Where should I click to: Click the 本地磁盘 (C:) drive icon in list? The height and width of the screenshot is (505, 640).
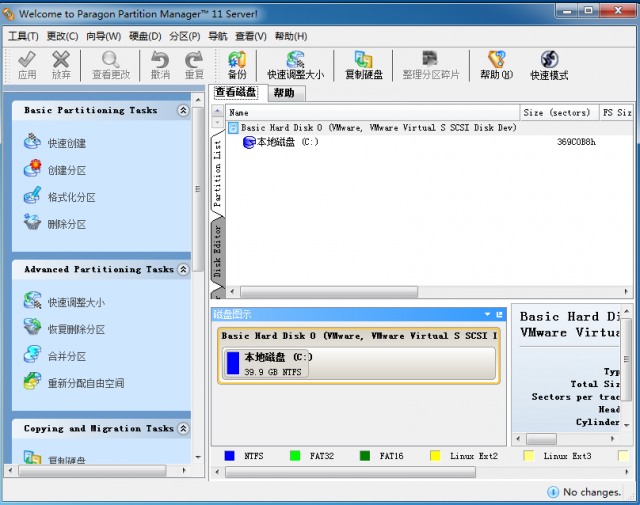pyautogui.click(x=249, y=142)
